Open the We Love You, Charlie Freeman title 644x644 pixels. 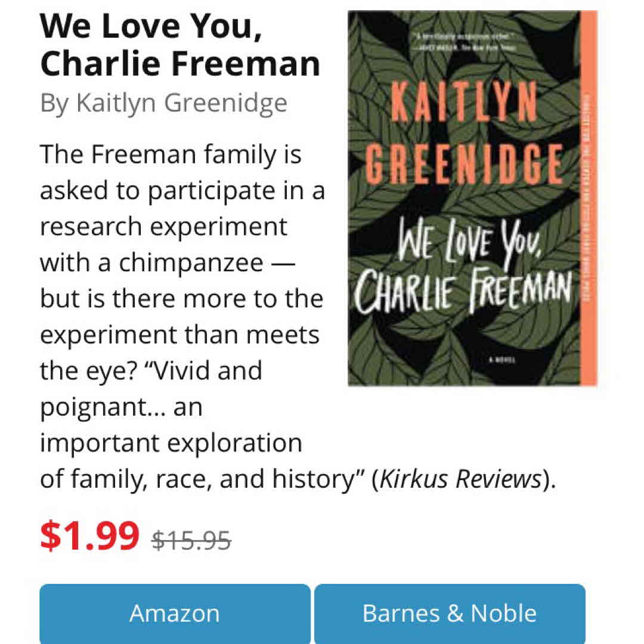tap(179, 45)
